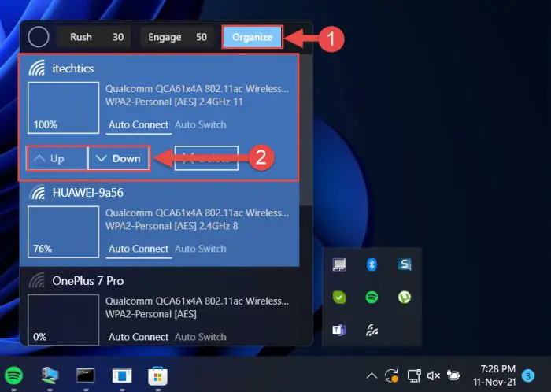Click HUAWEI-9a56 Qualcomm adapter description

(x=197, y=213)
